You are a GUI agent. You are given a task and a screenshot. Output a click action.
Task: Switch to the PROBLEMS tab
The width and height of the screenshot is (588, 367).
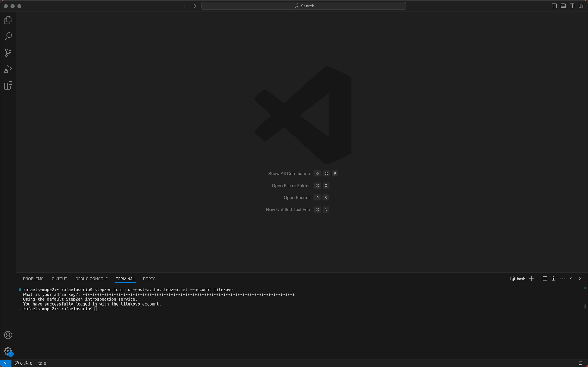33,279
